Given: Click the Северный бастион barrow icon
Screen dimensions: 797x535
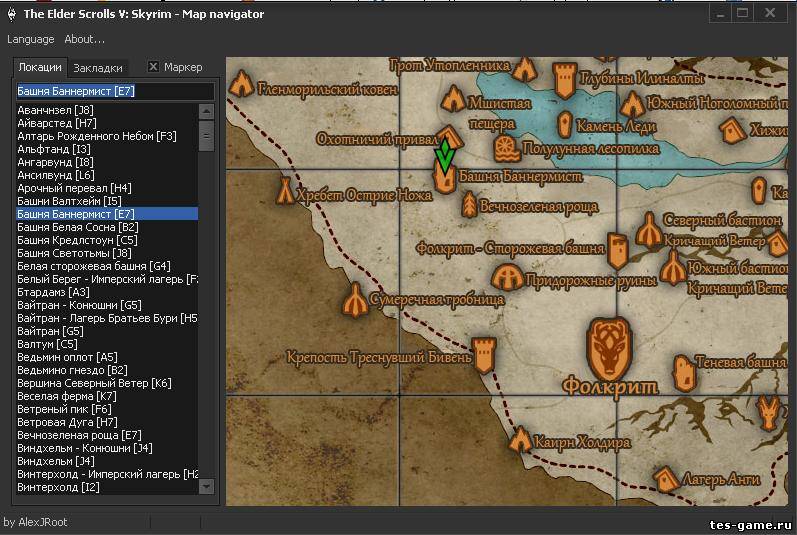Looking at the screenshot, I should pyautogui.click(x=649, y=230).
